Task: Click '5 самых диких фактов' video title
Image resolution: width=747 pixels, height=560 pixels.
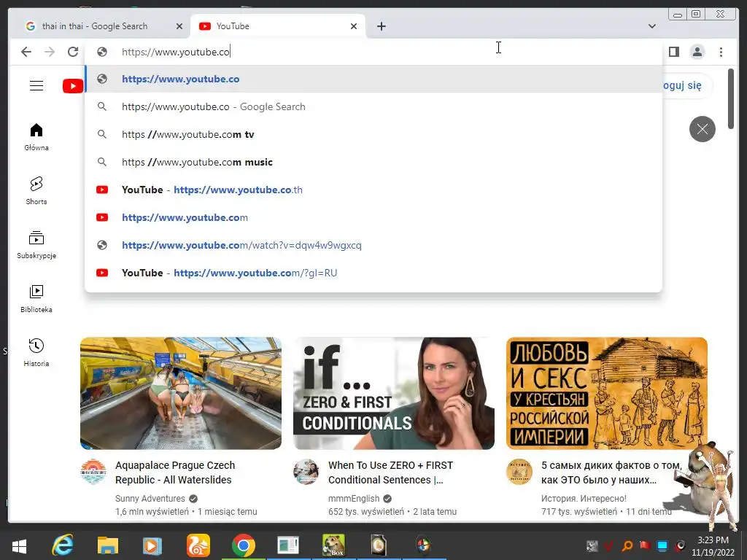Action: click(x=611, y=472)
